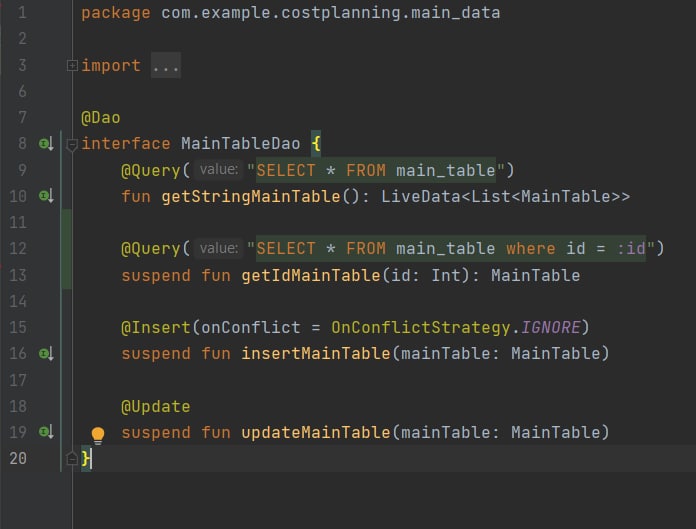Click the implementation gutter icon on line 8
This screenshot has width=696, height=529.
(46, 144)
